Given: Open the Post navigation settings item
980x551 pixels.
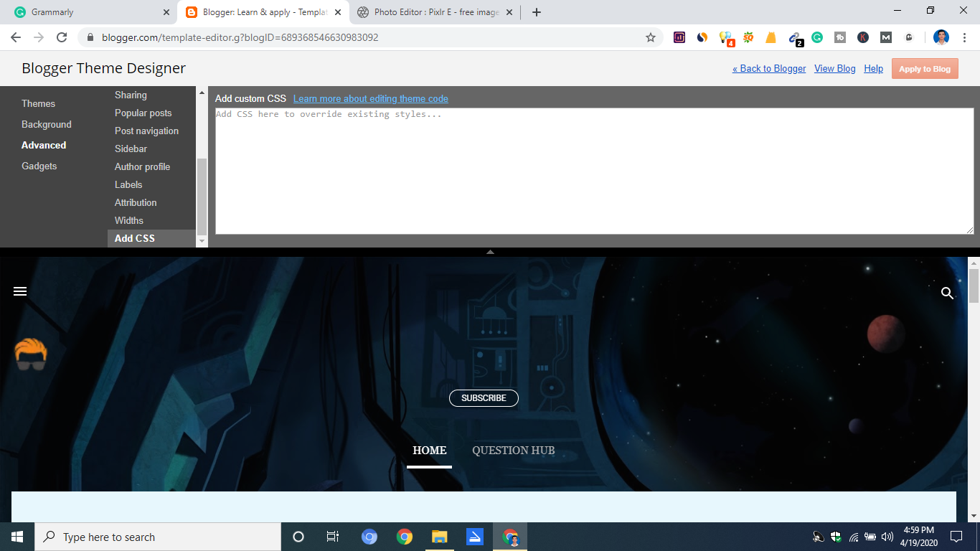Looking at the screenshot, I should (x=146, y=131).
